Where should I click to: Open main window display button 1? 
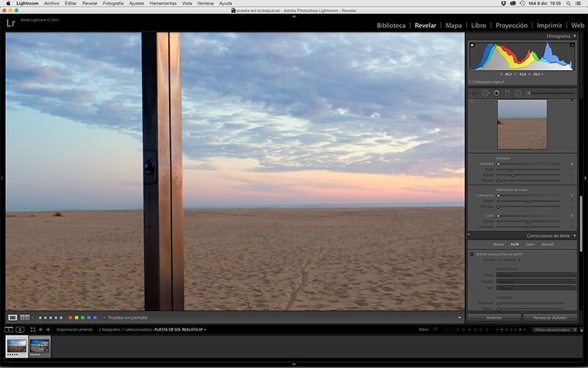click(8, 330)
